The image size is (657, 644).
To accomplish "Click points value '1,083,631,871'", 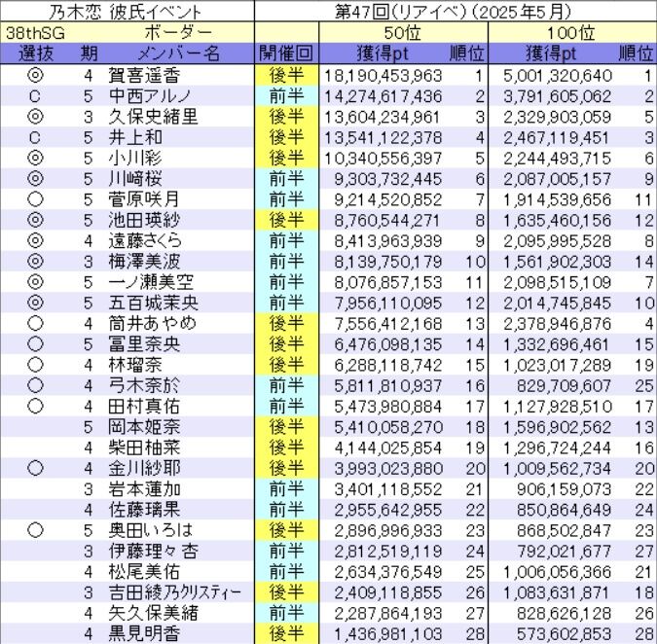I will (558, 592).
